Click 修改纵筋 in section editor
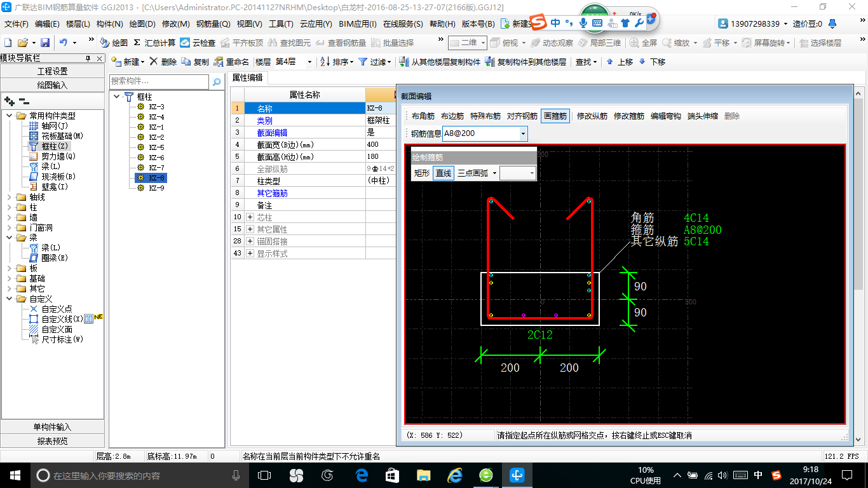Viewport: 868px width, 488px height. pos(592,116)
